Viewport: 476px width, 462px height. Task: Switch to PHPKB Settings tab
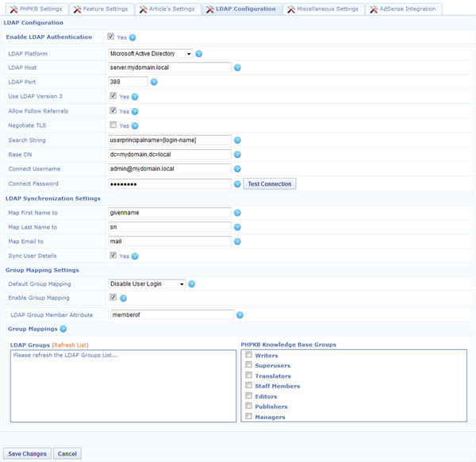point(36,9)
